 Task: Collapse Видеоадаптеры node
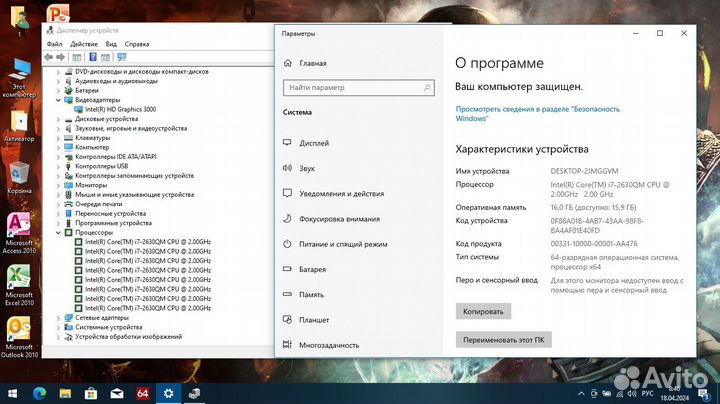[x=58, y=100]
